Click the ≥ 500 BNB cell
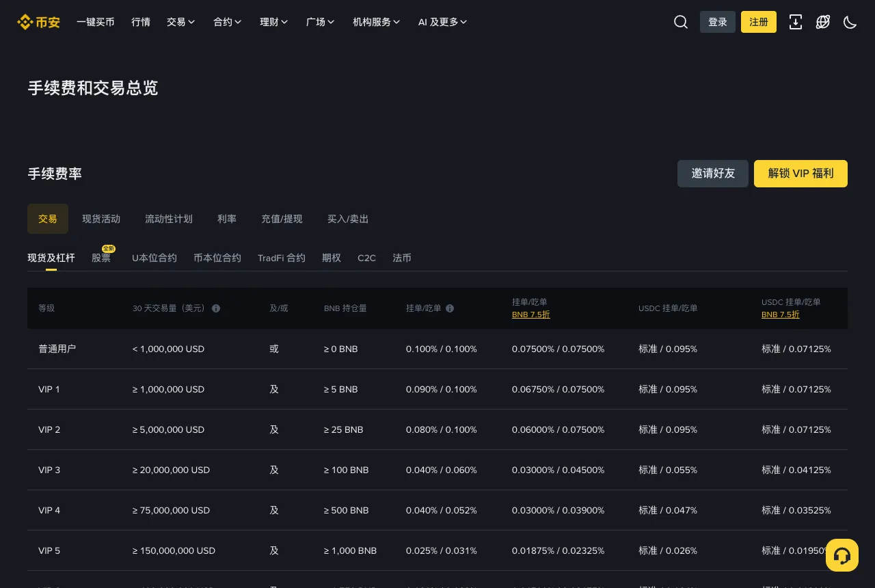Image resolution: width=875 pixels, height=588 pixels. 347,510
